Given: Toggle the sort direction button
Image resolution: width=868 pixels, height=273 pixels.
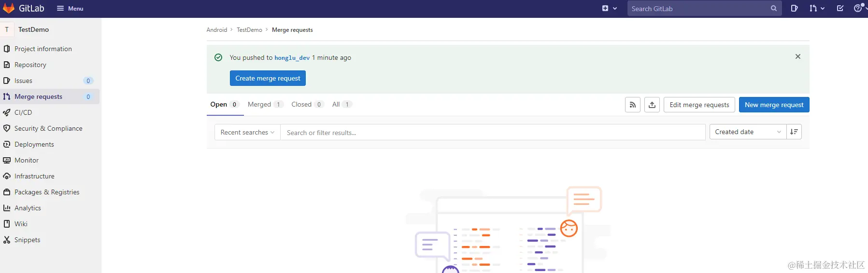Looking at the screenshot, I should (794, 132).
